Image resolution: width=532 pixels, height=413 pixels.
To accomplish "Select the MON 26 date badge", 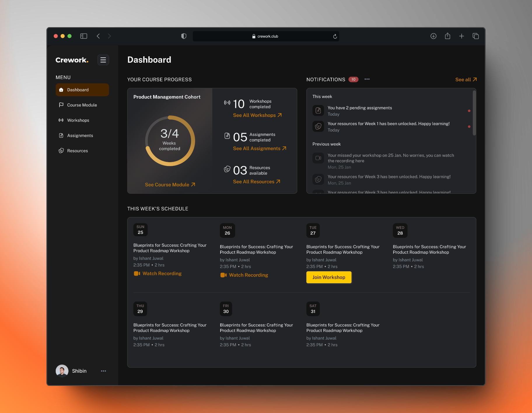I will pos(227,231).
